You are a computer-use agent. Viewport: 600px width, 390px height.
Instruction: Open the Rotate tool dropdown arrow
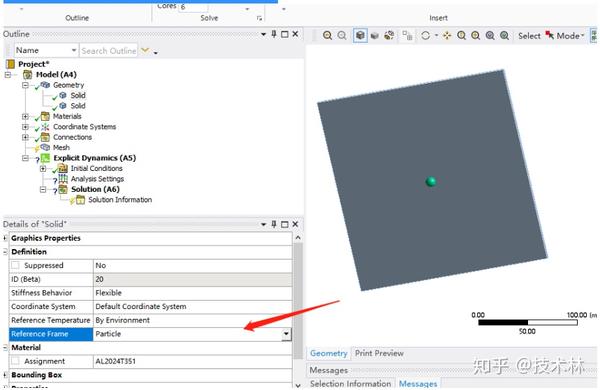pyautogui.click(x=436, y=36)
